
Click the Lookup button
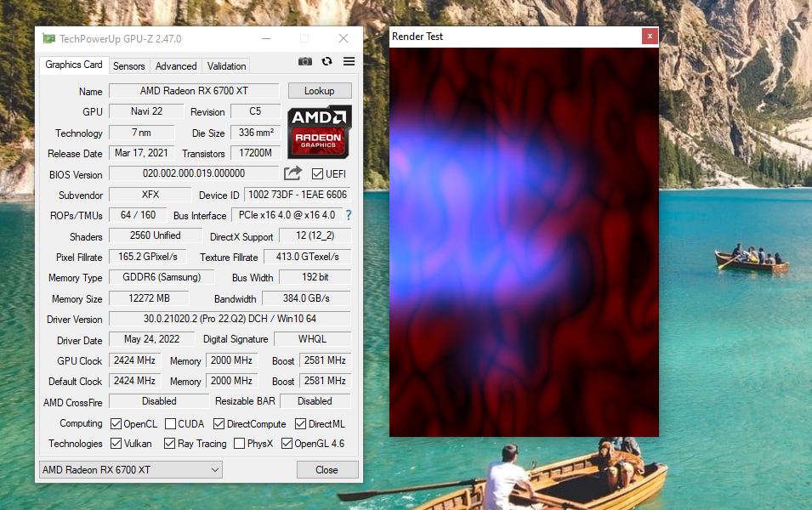(x=320, y=91)
